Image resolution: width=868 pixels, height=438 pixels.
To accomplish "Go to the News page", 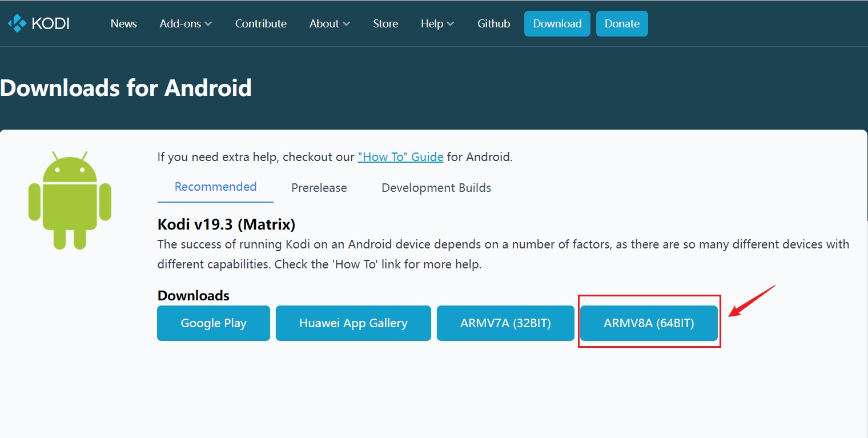I will pos(123,23).
